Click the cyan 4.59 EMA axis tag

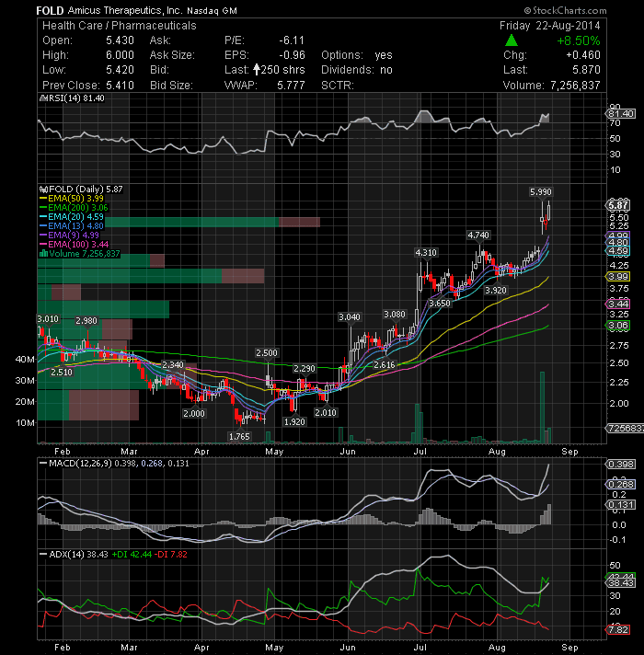617,251
